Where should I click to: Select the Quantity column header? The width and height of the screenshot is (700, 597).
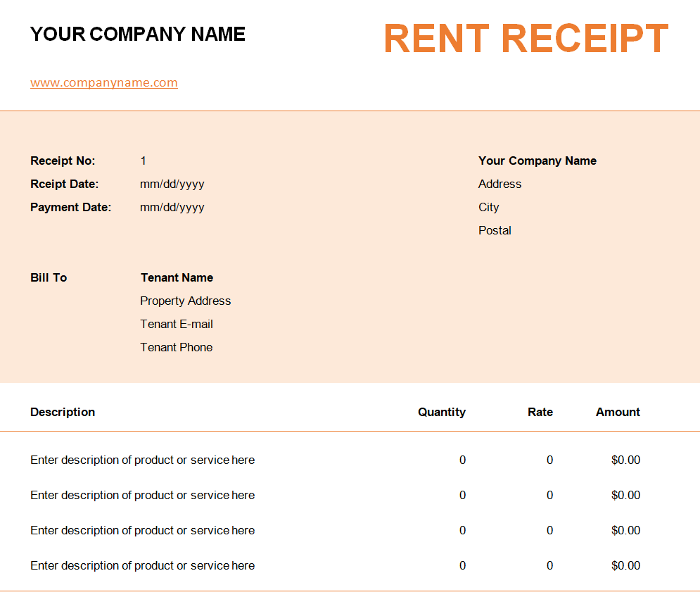(x=441, y=413)
